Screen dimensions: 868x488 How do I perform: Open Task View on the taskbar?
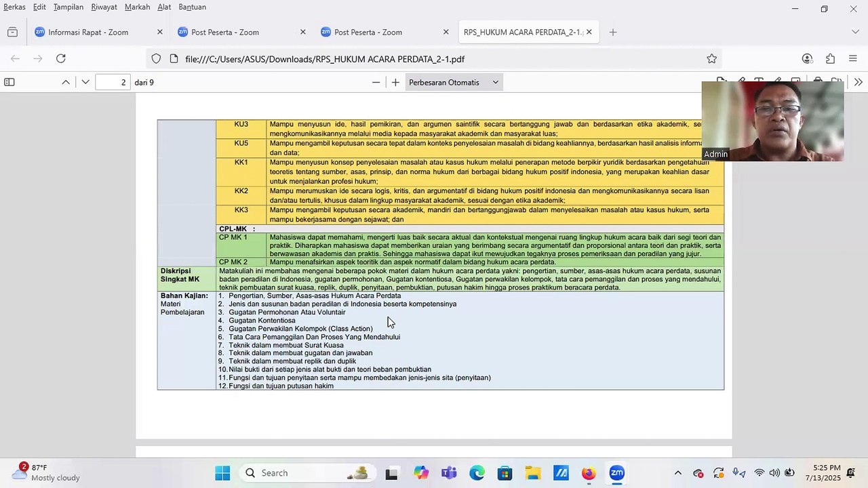coord(391,473)
